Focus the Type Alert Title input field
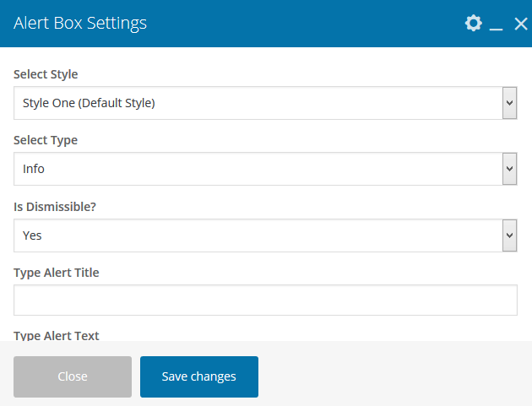The width and height of the screenshot is (532, 406). (x=265, y=300)
